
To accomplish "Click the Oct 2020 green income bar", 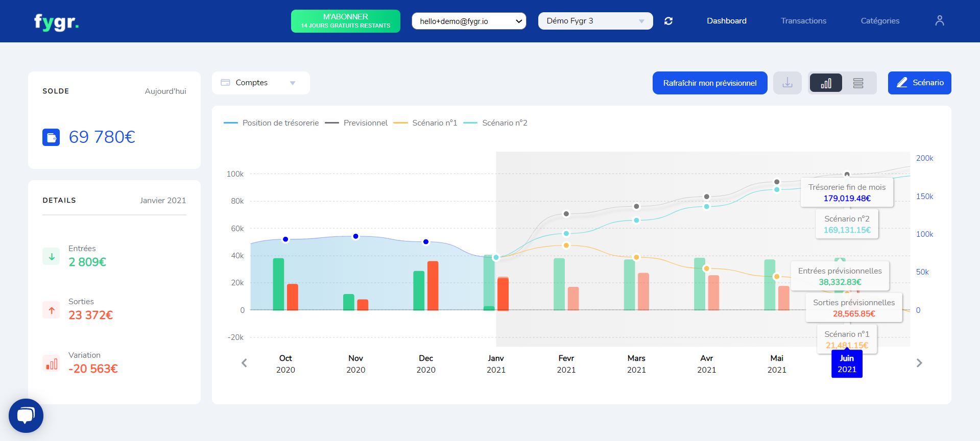I will 278,284.
